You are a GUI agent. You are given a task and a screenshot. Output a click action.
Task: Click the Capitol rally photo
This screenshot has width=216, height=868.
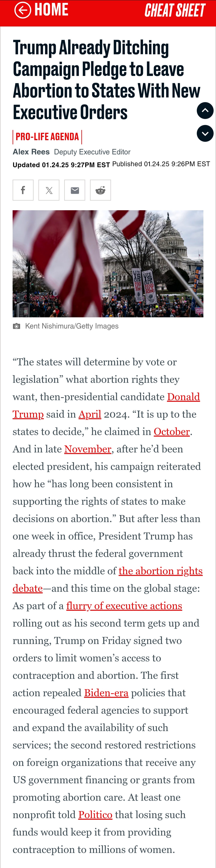108,264
